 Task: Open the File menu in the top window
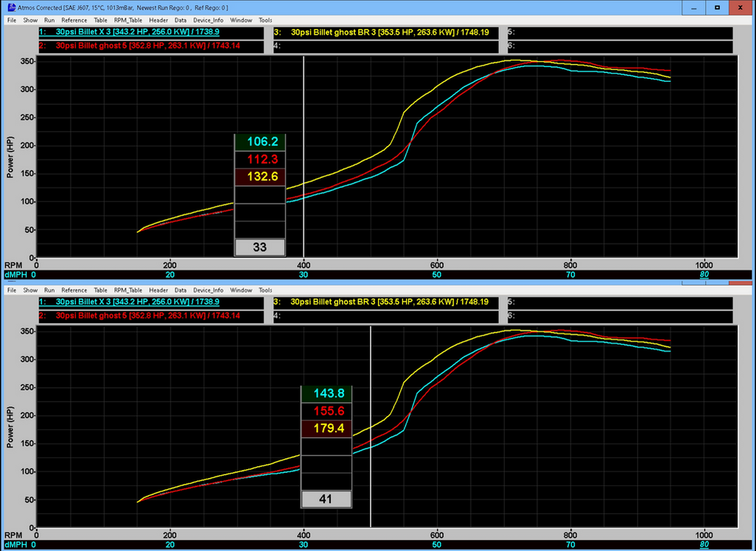point(12,21)
